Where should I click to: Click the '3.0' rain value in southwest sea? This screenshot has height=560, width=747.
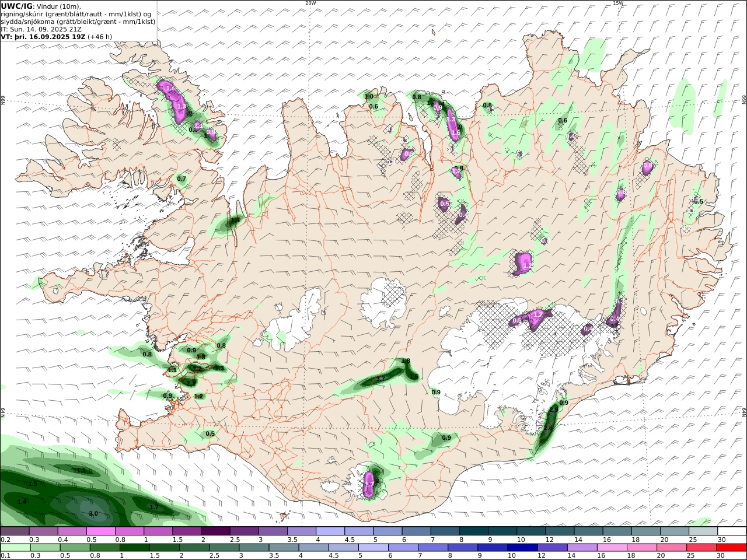[x=93, y=513]
